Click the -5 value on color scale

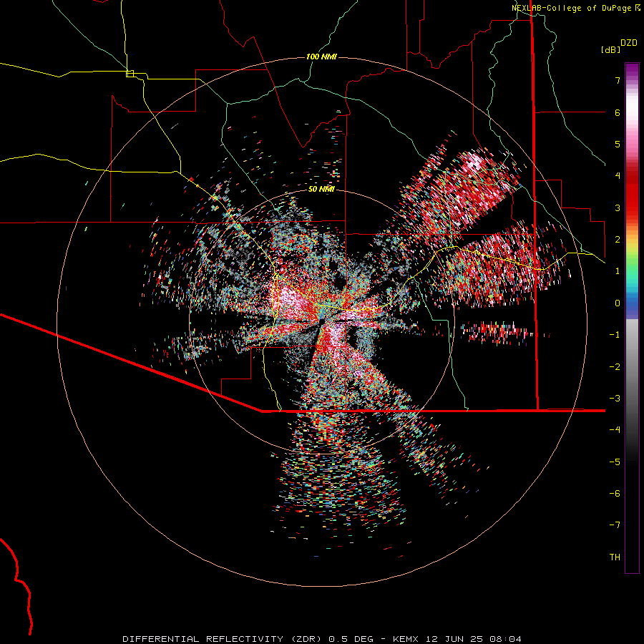click(615, 462)
